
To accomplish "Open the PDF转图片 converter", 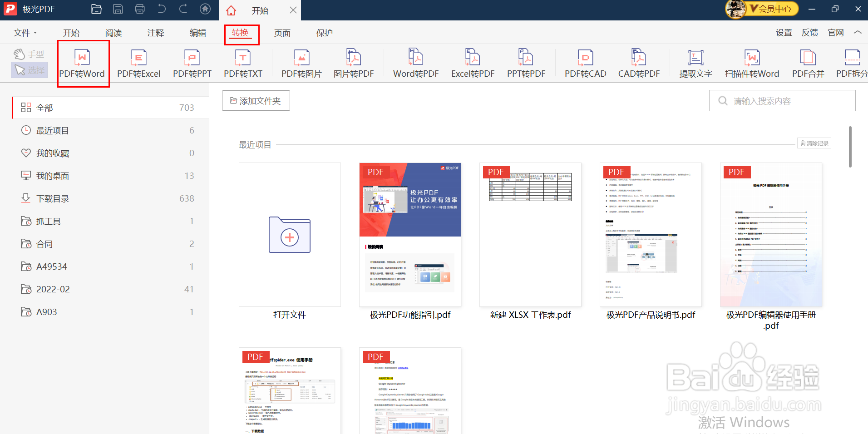I will click(x=301, y=64).
